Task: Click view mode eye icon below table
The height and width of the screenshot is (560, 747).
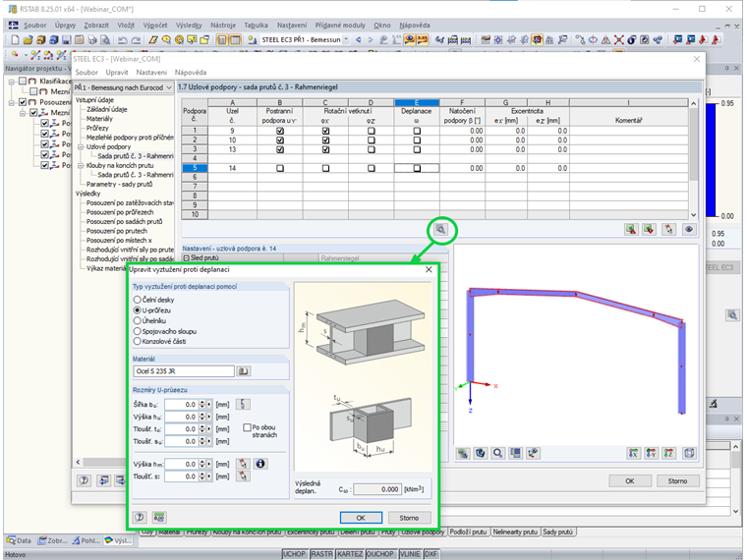Action: (x=689, y=230)
